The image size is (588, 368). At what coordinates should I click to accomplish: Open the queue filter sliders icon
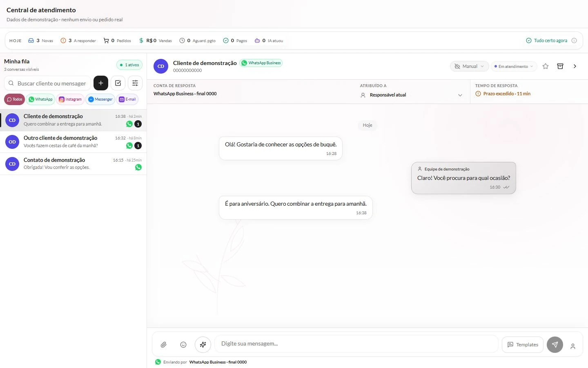coord(135,83)
